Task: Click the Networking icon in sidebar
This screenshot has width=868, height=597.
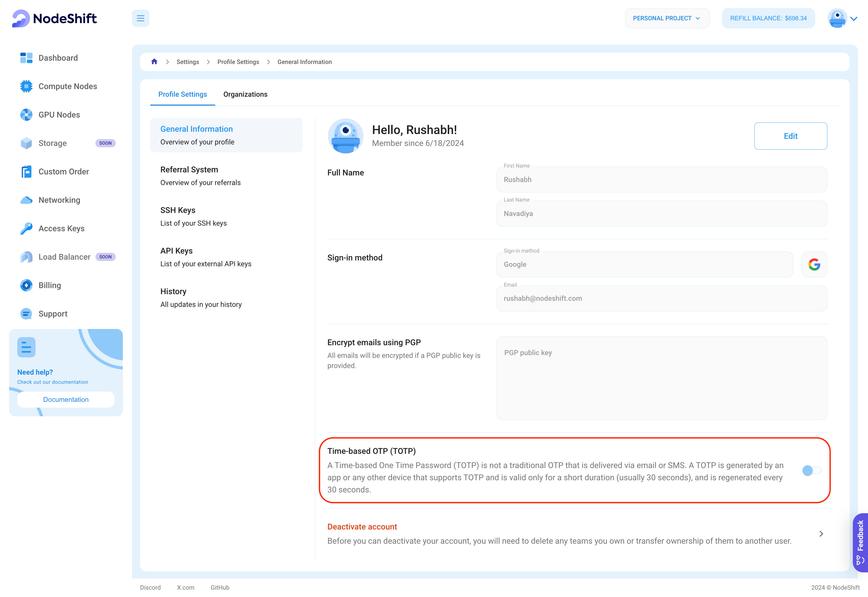Action: 26,199
